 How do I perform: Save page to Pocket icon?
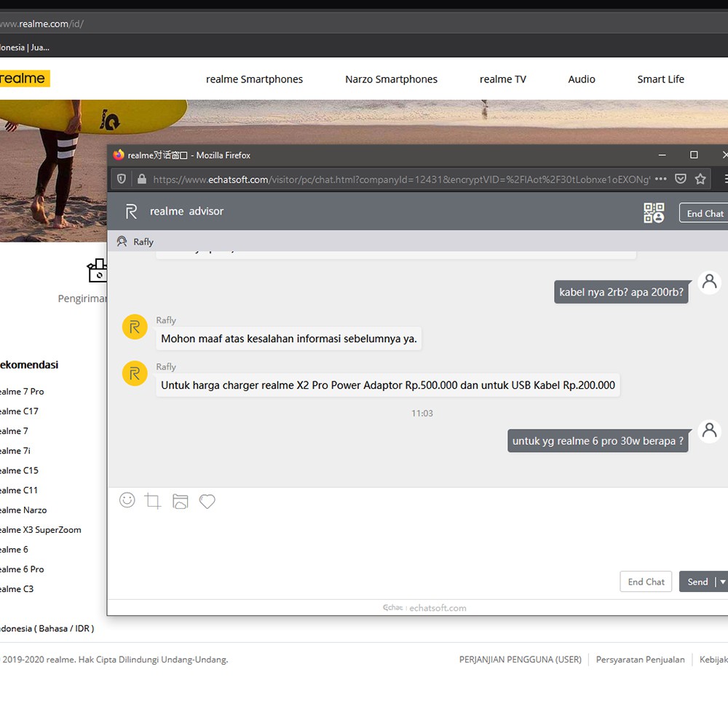pyautogui.click(x=681, y=179)
